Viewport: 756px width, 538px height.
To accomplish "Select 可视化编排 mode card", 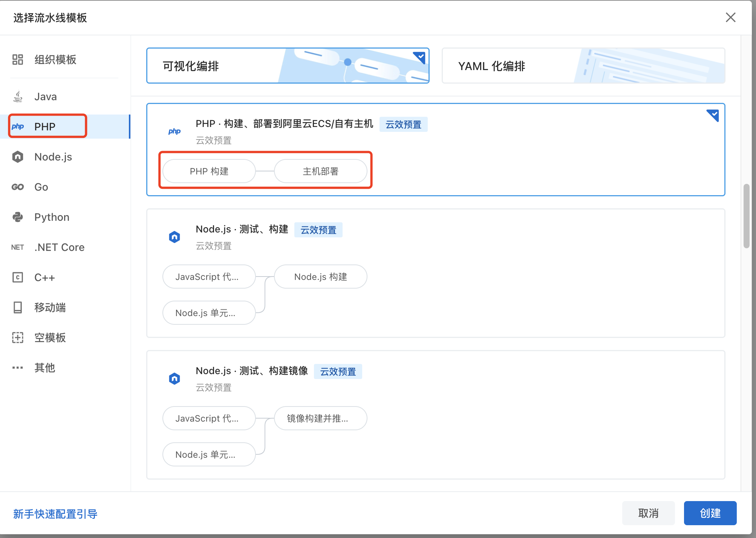I will [x=288, y=66].
